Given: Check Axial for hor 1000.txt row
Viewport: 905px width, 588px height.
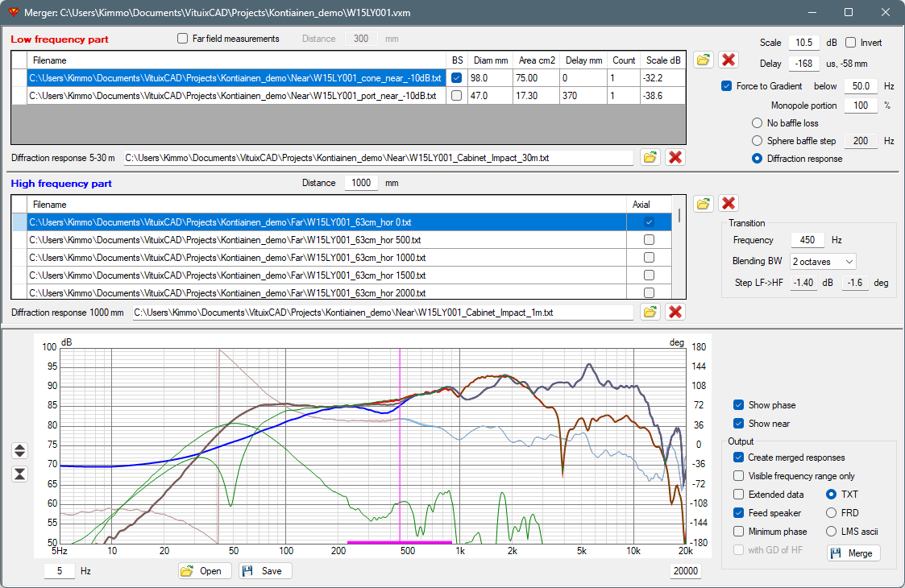Looking at the screenshot, I should coord(650,258).
